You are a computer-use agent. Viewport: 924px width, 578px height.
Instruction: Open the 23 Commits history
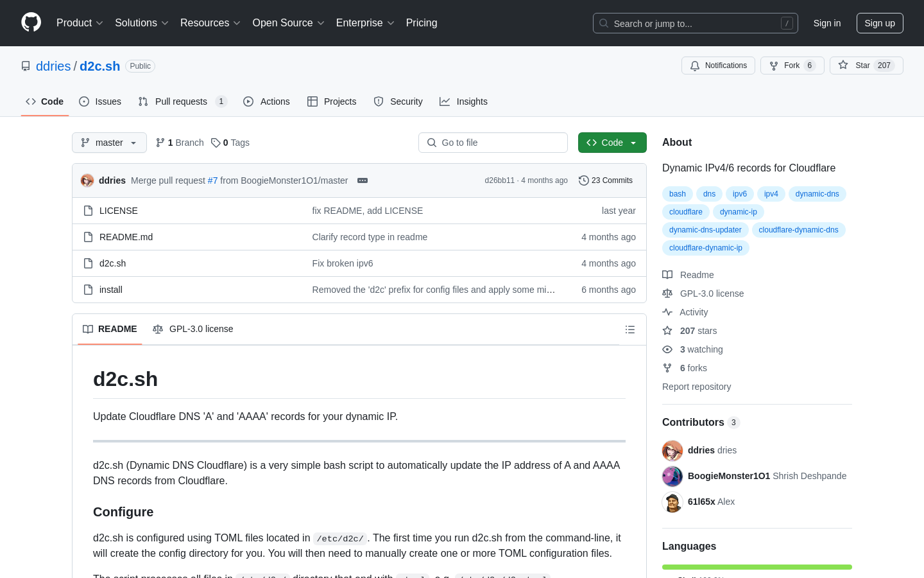tap(606, 180)
